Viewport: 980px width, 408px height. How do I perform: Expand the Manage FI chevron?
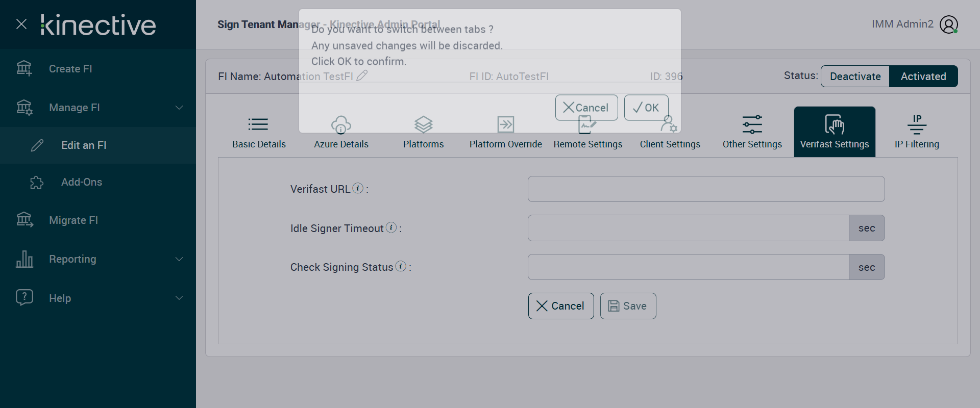pyautogui.click(x=179, y=108)
